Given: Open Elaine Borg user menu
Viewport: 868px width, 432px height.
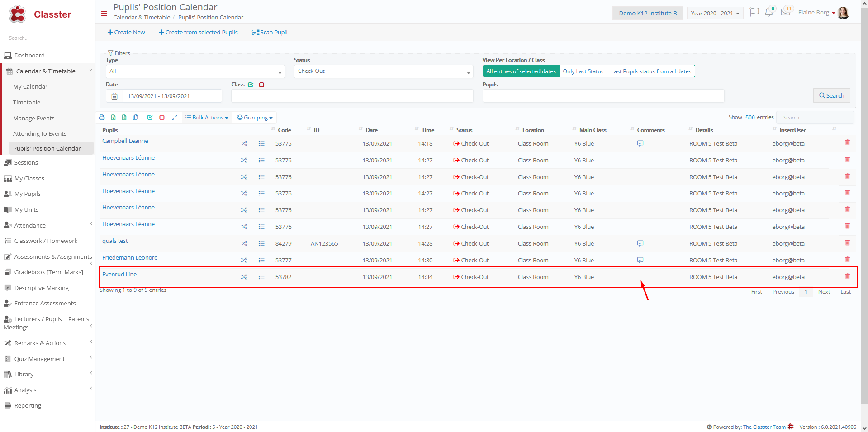Looking at the screenshot, I should click(816, 13).
